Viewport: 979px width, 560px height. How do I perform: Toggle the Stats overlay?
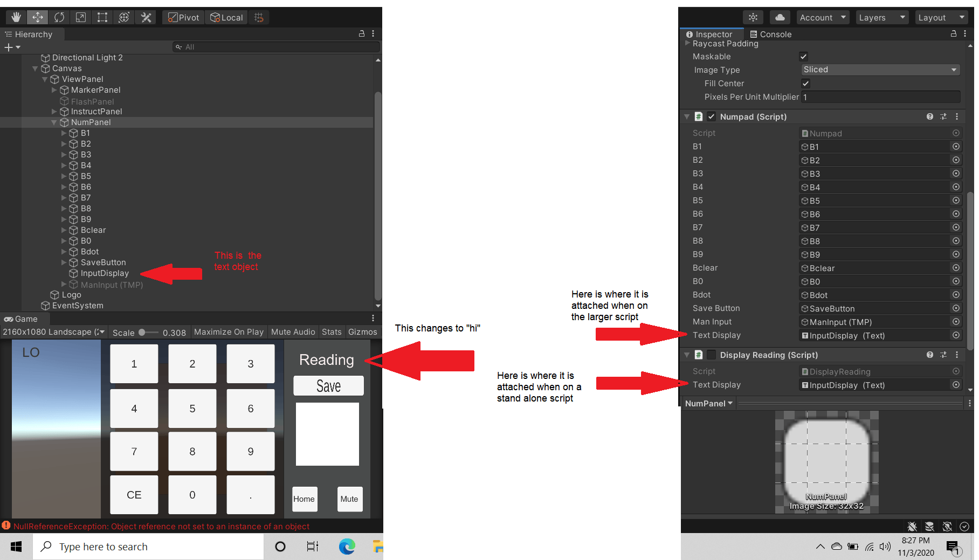(332, 332)
